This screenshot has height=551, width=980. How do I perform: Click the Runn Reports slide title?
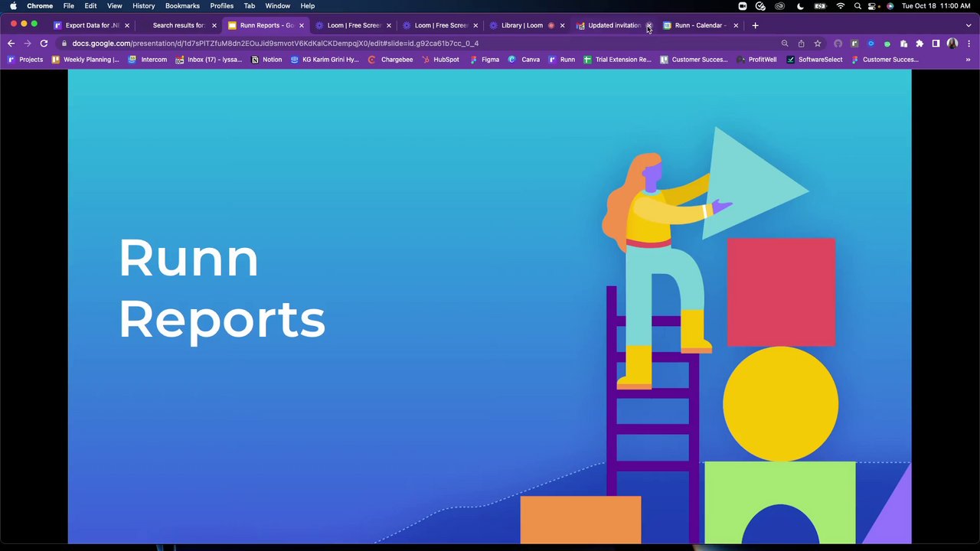click(222, 289)
